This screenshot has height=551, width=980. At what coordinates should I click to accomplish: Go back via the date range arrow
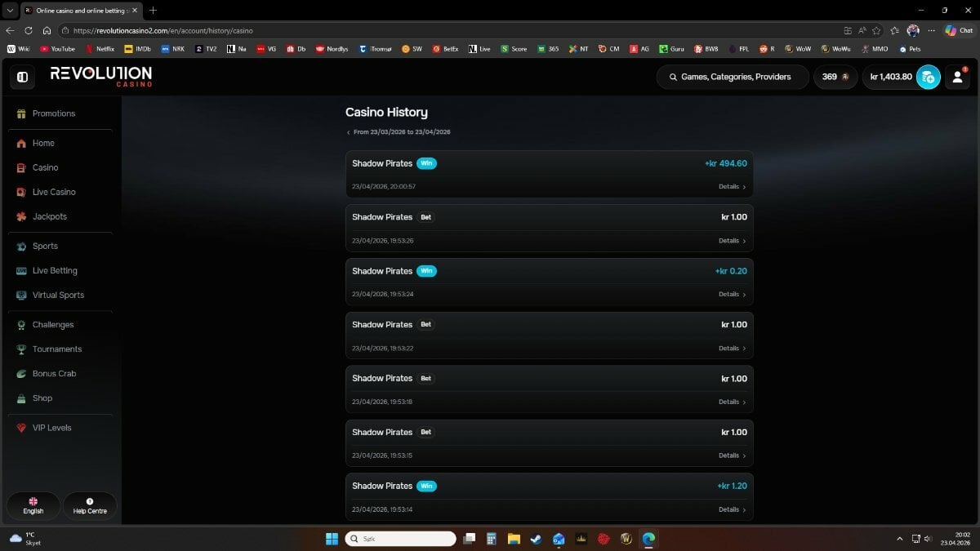[349, 132]
